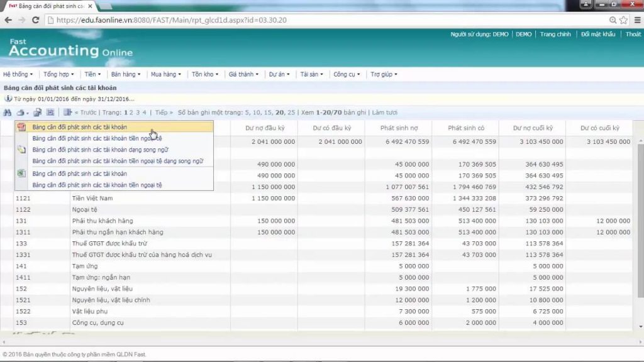Open the Mua hàng menu

tap(166, 74)
